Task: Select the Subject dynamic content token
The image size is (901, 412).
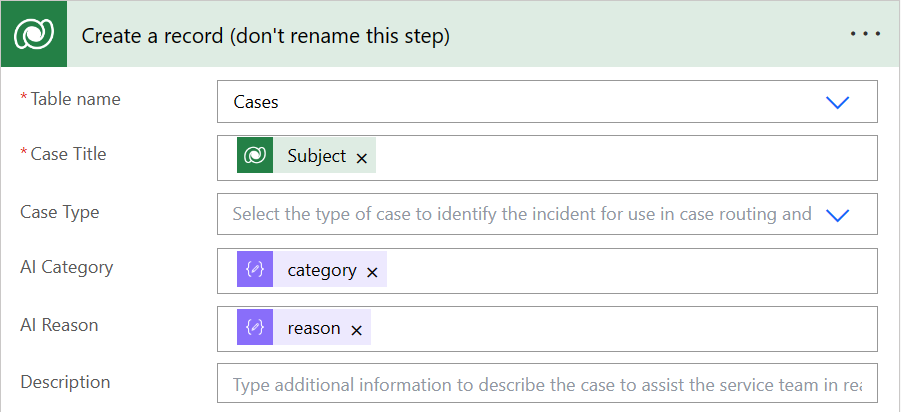Action: (316, 156)
